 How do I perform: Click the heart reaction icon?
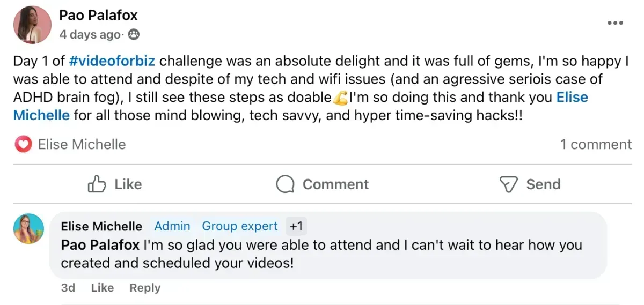(x=23, y=144)
